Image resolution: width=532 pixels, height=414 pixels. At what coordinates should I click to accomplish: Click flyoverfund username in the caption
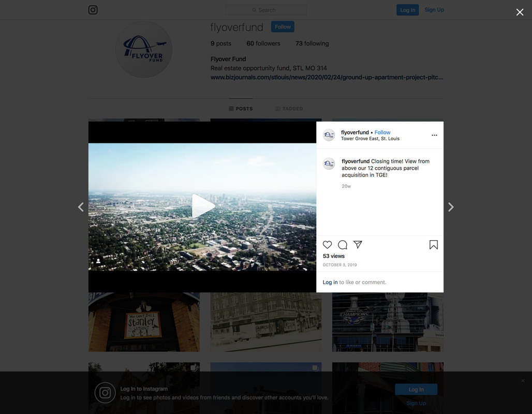(x=356, y=161)
